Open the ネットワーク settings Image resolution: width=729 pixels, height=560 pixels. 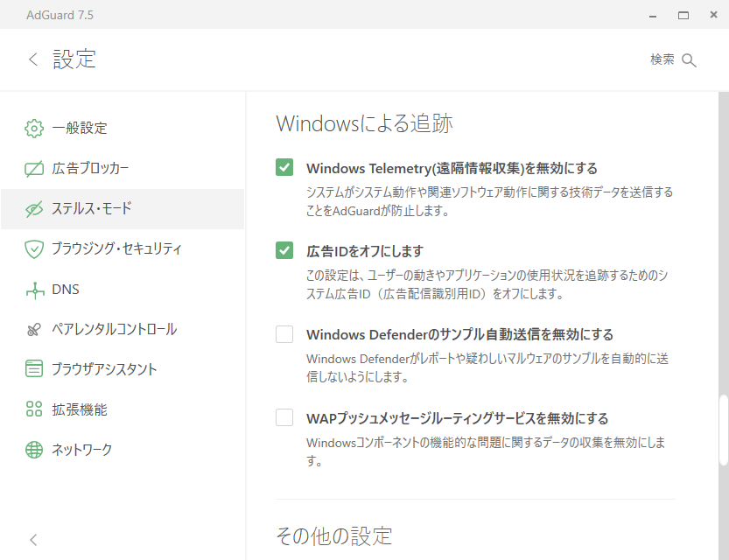click(x=123, y=450)
